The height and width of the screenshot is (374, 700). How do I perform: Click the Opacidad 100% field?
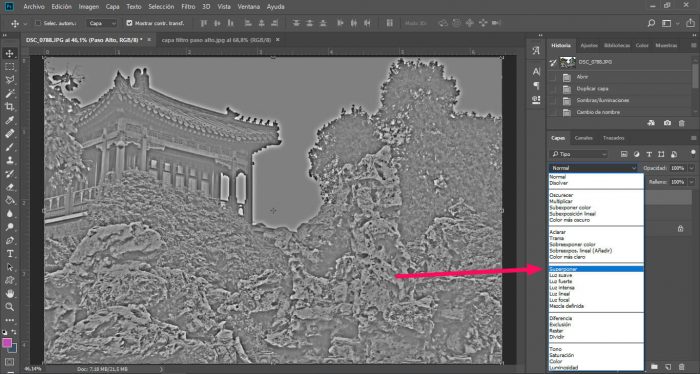678,168
